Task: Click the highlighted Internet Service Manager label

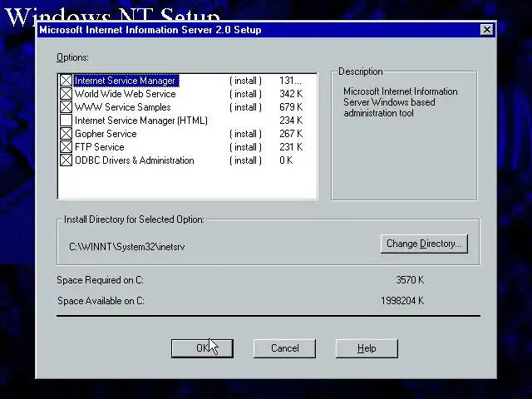Action: click(x=126, y=81)
